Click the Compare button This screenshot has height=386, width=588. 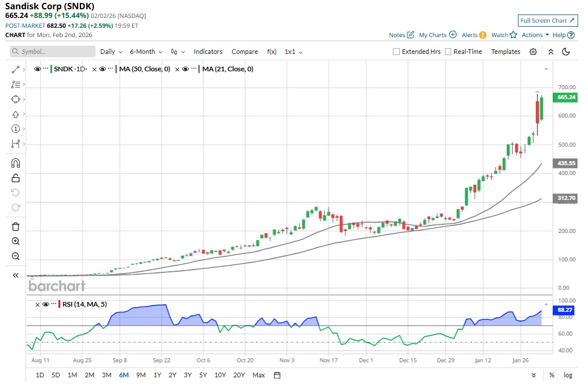(244, 52)
